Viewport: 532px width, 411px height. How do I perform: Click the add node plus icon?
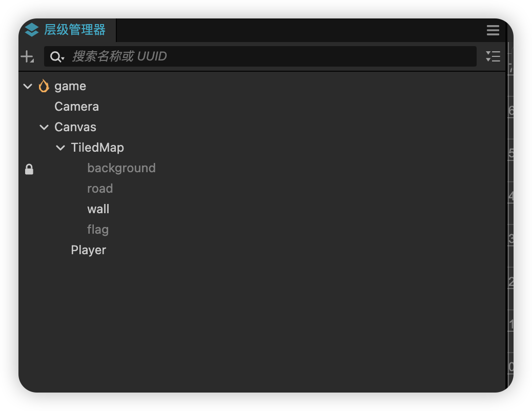[x=27, y=56]
